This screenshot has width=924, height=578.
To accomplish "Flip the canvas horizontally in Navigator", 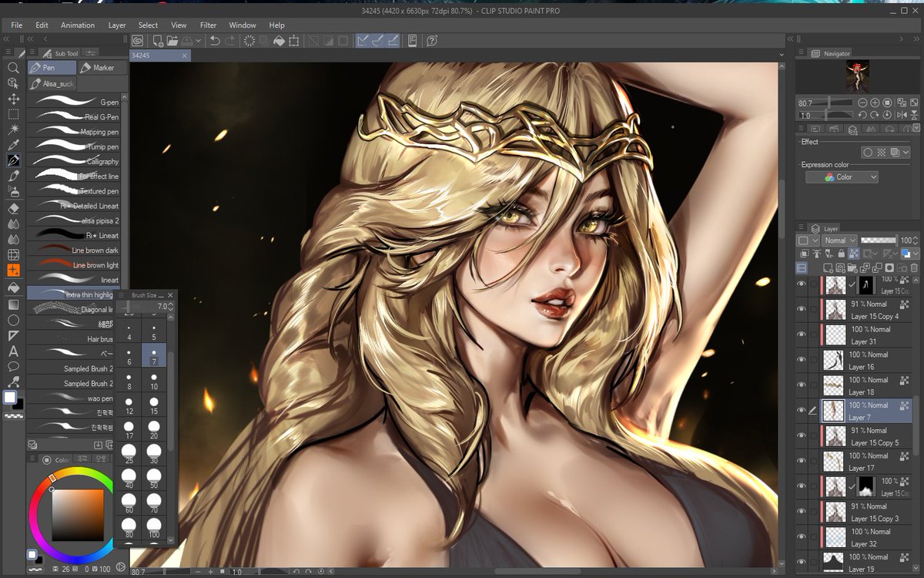I will coord(902,115).
